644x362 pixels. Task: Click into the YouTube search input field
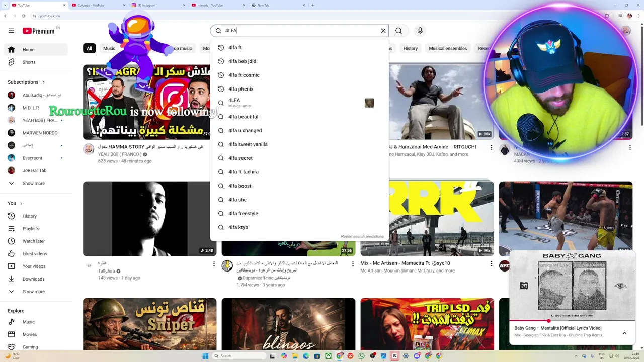tap(302, 31)
